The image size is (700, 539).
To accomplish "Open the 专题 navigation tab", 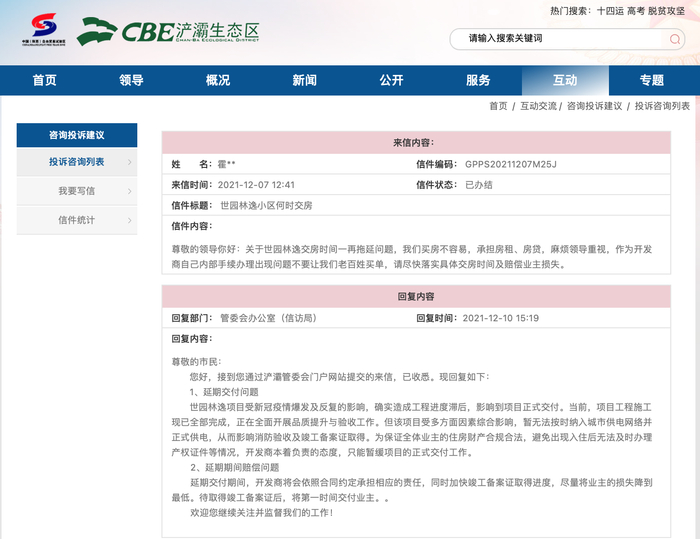I will tap(652, 80).
